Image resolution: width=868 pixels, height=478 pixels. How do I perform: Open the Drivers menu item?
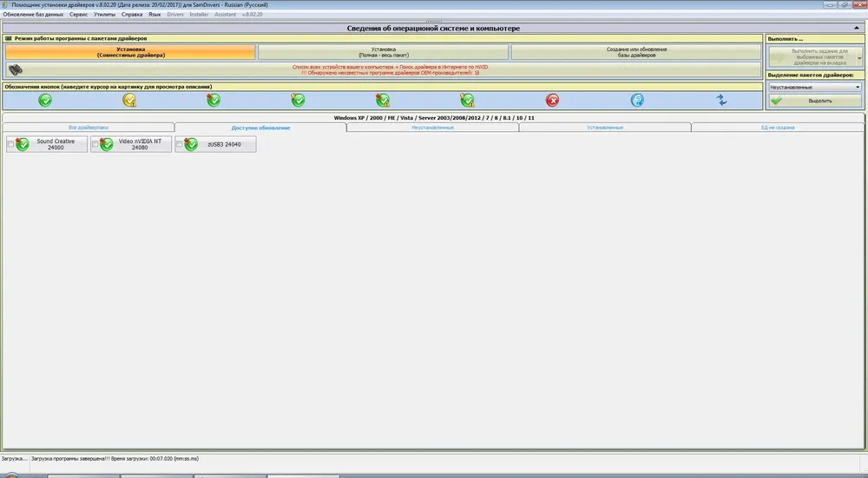[x=175, y=15]
